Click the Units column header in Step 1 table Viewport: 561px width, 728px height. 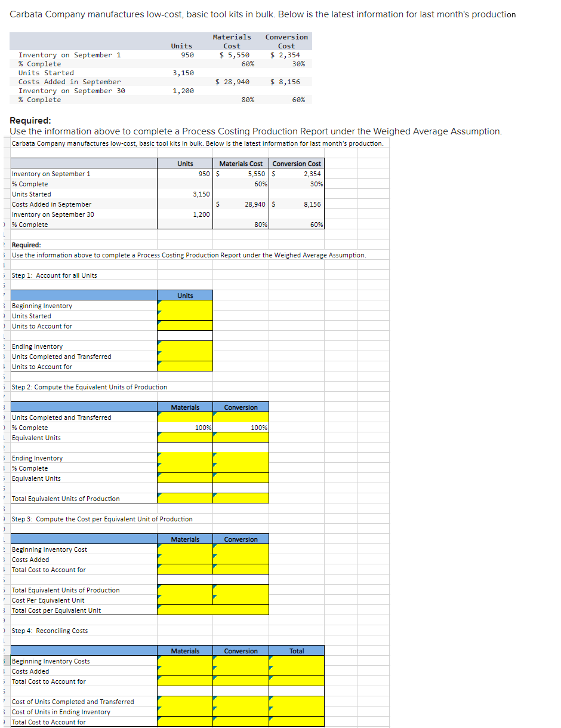(185, 294)
